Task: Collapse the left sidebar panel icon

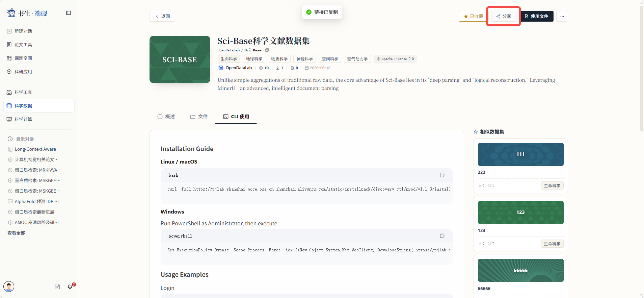Action: pyautogui.click(x=69, y=13)
